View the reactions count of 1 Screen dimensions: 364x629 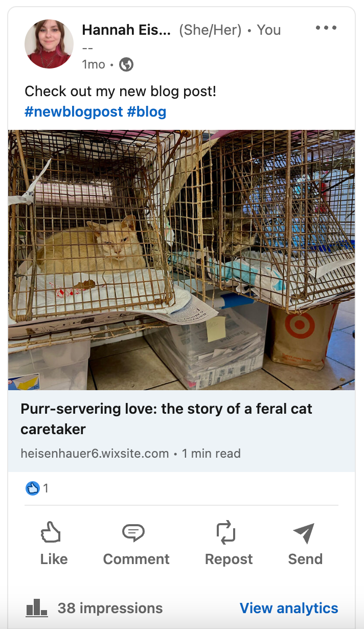click(45, 488)
